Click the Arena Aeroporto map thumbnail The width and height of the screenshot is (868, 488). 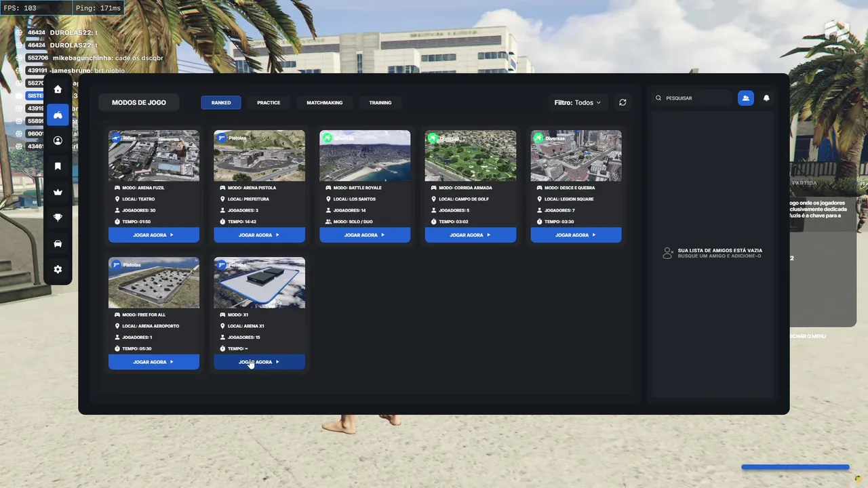pyautogui.click(x=154, y=283)
